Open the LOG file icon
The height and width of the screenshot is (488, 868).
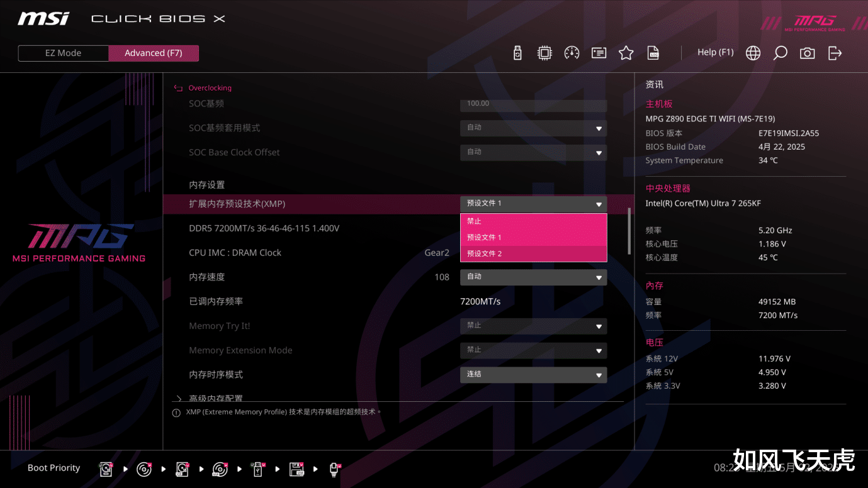(653, 53)
